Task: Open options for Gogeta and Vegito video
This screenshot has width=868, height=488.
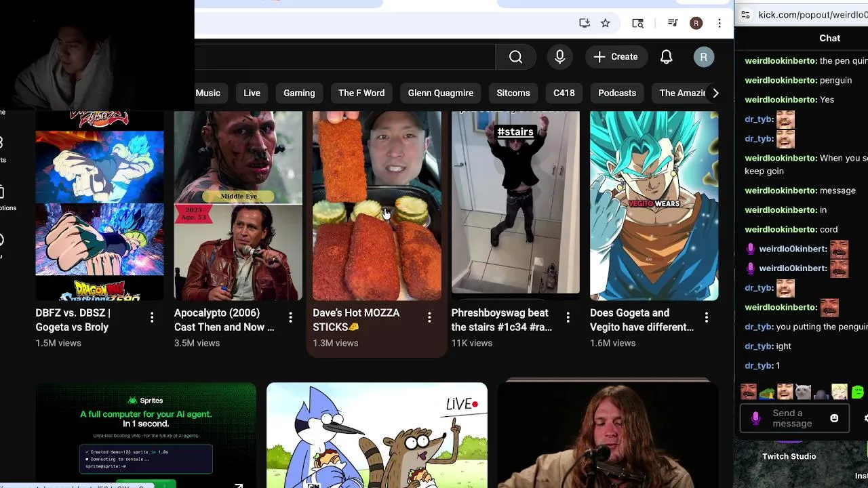Action: coord(707,317)
